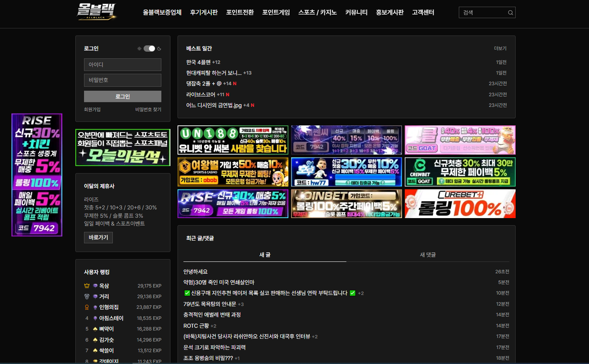This screenshot has width=589, height=364.
Task: Click the sun icon beside the theme switch
Action: click(x=139, y=49)
